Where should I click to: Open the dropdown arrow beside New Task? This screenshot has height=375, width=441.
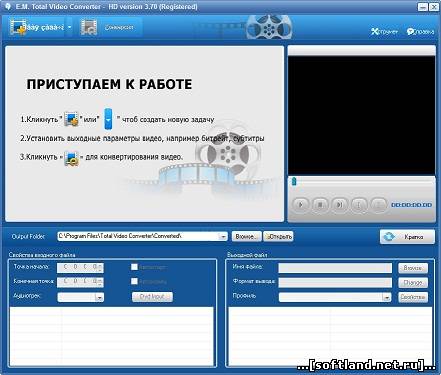pos(70,27)
